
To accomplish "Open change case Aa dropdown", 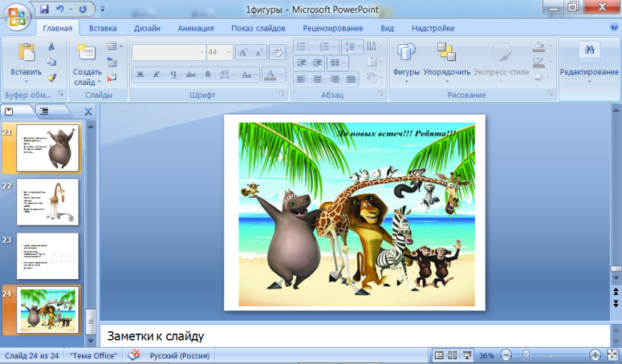I will [249, 74].
